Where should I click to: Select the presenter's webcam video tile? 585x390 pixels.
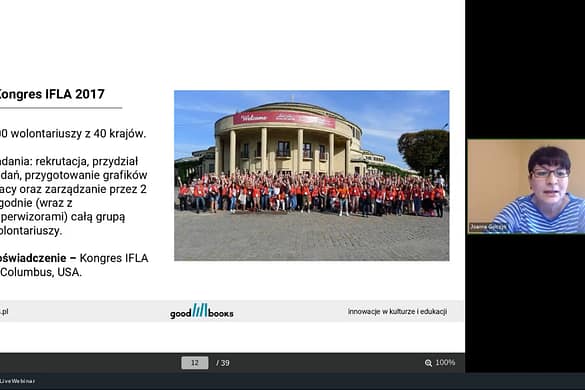coord(526,187)
